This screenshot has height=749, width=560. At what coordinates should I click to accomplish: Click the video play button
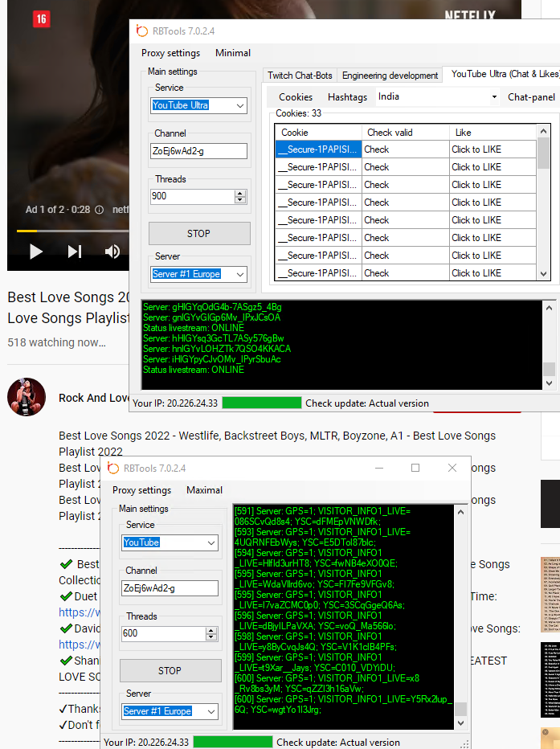click(x=35, y=252)
